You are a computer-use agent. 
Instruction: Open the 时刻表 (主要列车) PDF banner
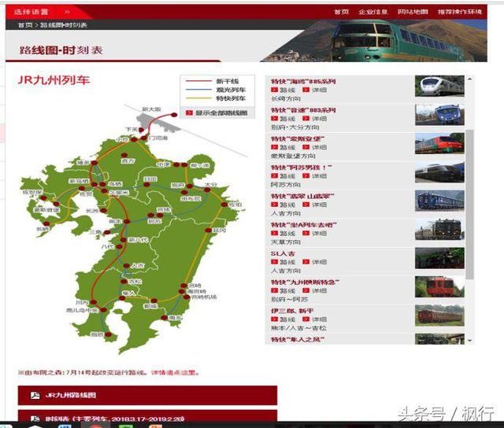click(x=147, y=416)
